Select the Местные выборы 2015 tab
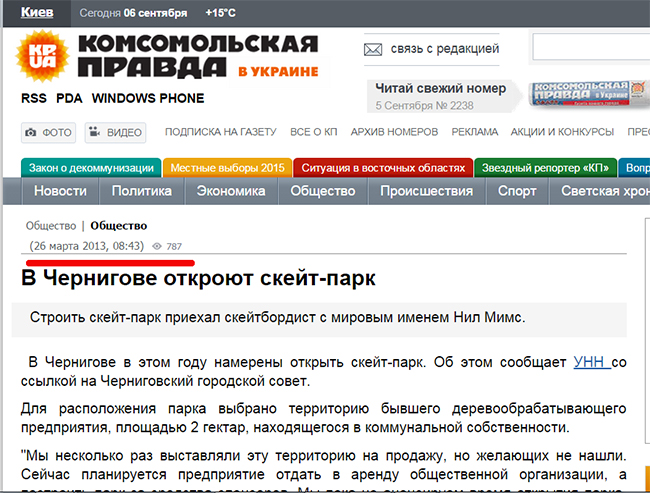The width and height of the screenshot is (650, 493). [228, 168]
